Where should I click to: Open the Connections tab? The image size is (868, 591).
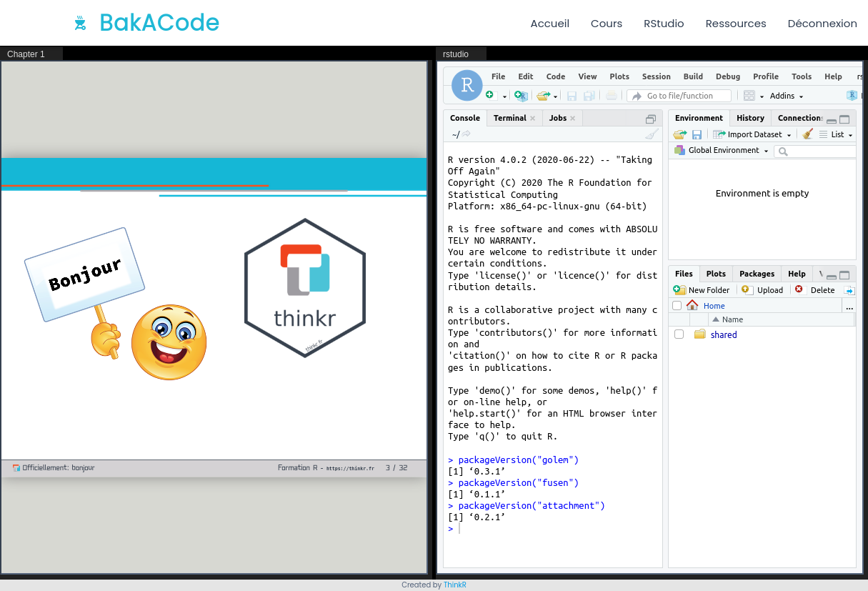coord(799,118)
